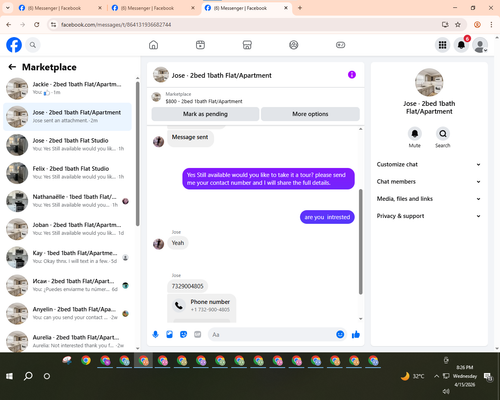Open Chrome three-dot menu

[491, 24]
